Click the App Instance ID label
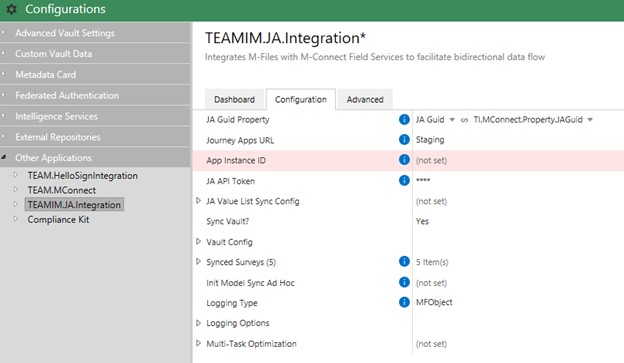This screenshot has height=363, width=624. (x=236, y=160)
